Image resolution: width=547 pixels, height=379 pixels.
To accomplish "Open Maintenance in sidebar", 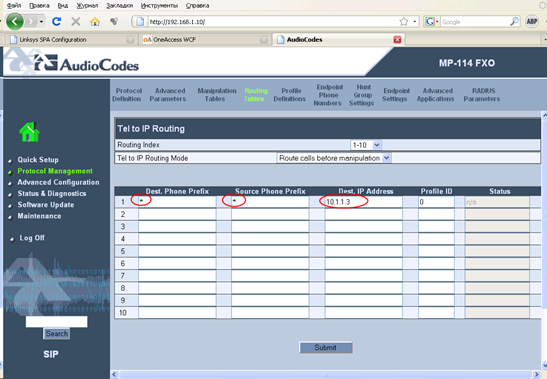I will tap(39, 216).
